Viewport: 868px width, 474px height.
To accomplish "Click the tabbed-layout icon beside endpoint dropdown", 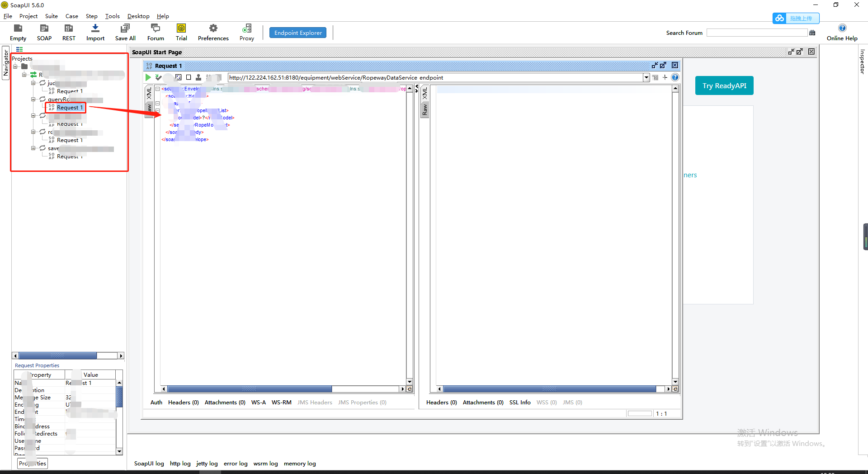I will (x=655, y=77).
